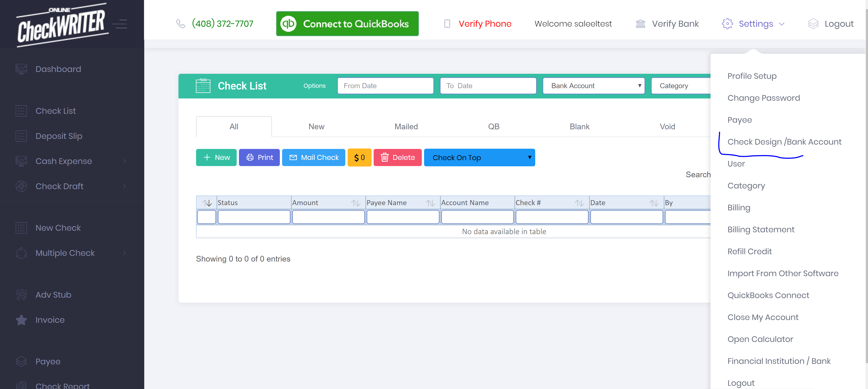This screenshot has width=868, height=389.
Task: Click the Invoice star icon
Action: [x=21, y=320]
